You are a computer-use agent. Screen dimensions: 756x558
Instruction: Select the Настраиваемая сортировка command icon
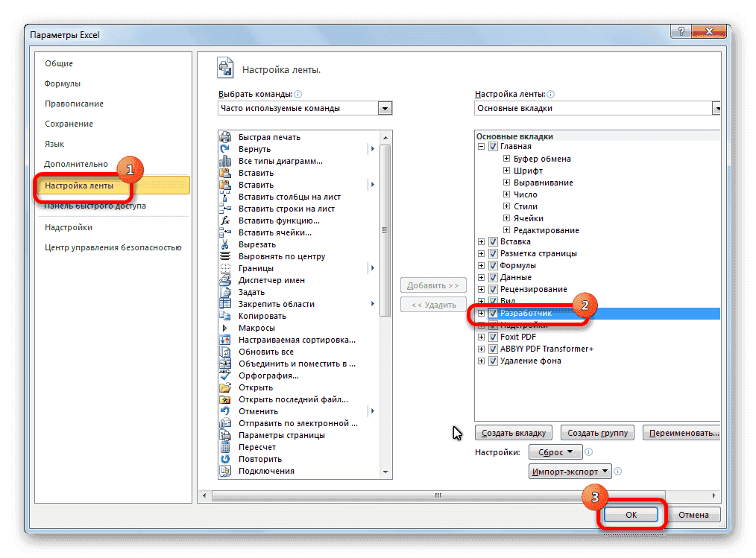(x=225, y=339)
